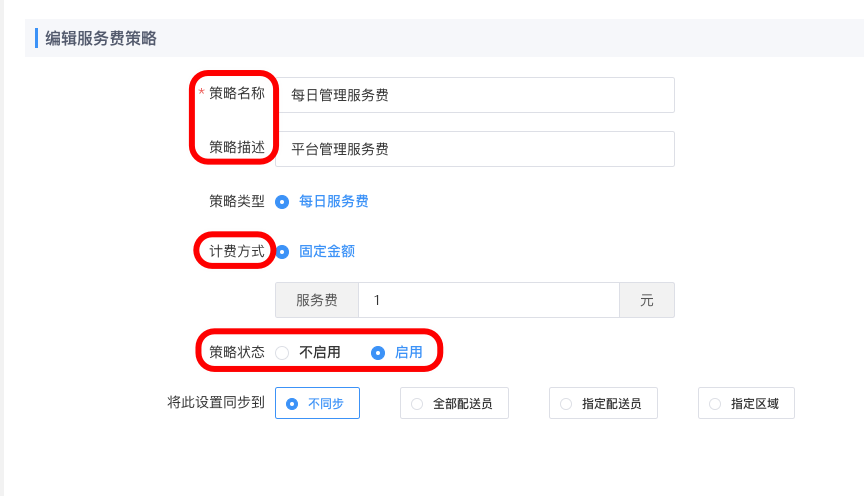Enable the strategy with 启用 radio
Image resolution: width=864 pixels, height=496 pixels.
[x=378, y=352]
